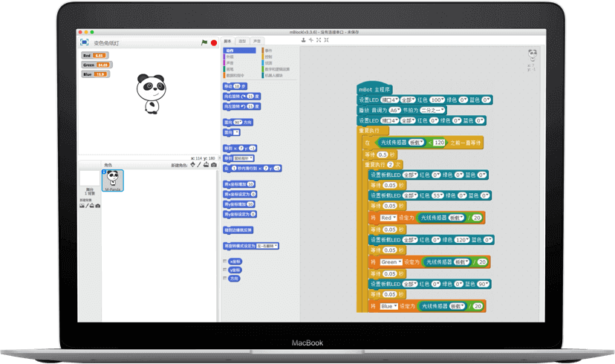This screenshot has height=364, width=615.
Task: Toggle the y坐标 stage monitor checkbox
Action: (x=225, y=270)
